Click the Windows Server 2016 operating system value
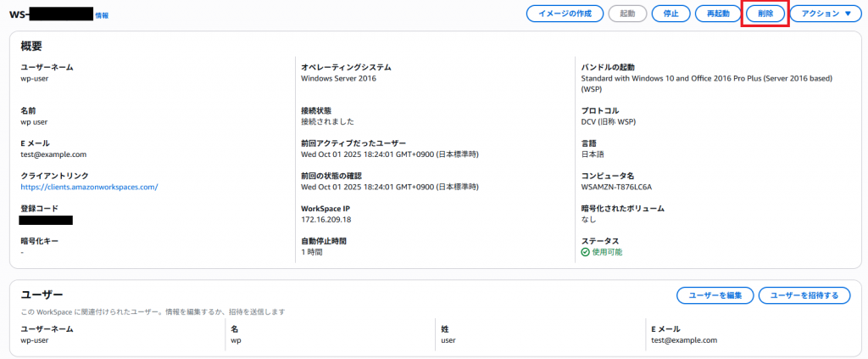This screenshot has height=359, width=868. click(x=338, y=78)
